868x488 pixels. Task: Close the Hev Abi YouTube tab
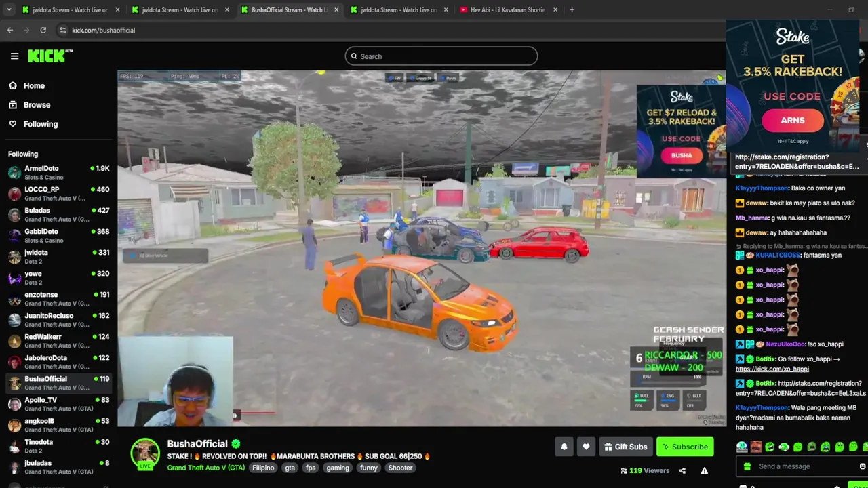pos(555,9)
